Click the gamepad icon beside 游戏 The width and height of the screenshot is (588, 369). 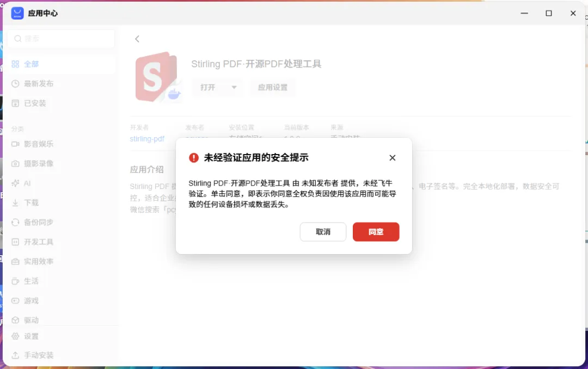15,300
